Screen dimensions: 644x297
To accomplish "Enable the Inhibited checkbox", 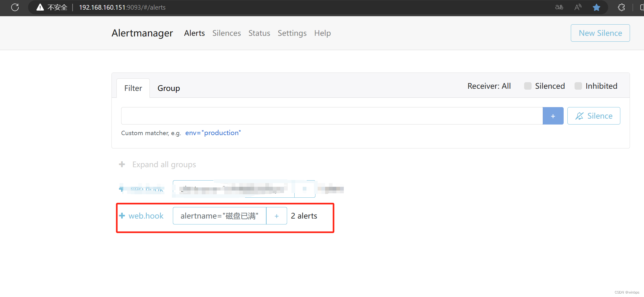I will click(x=578, y=86).
